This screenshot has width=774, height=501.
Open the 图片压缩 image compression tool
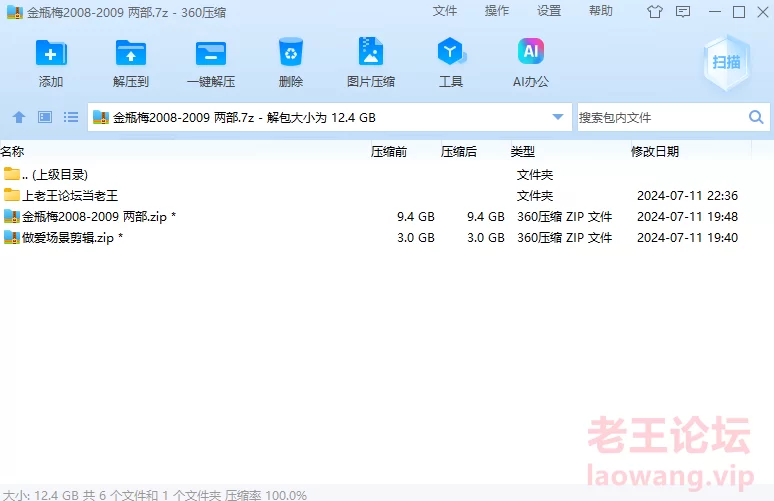coord(371,51)
